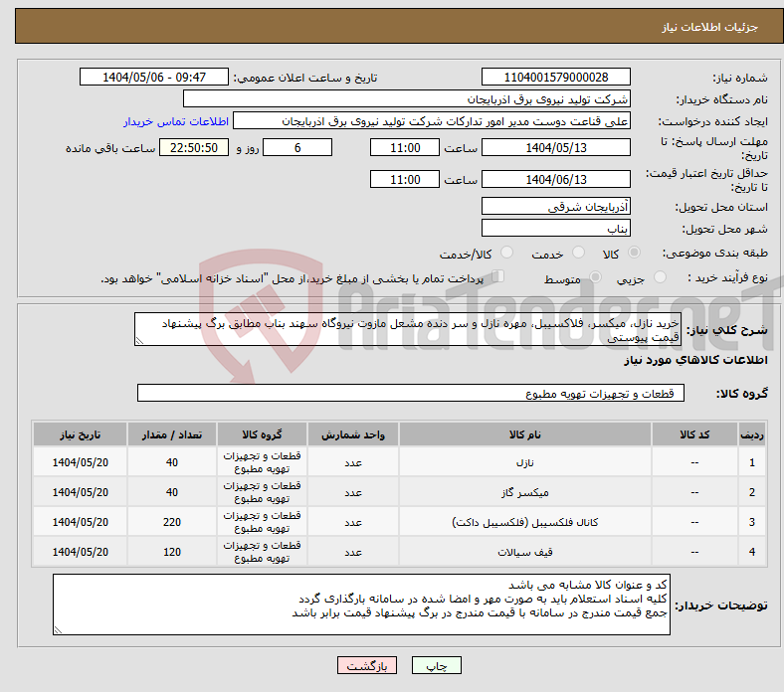This screenshot has height=692, width=784.
Task: Click the response deadline date field 1404/05/13
Action: (555, 148)
